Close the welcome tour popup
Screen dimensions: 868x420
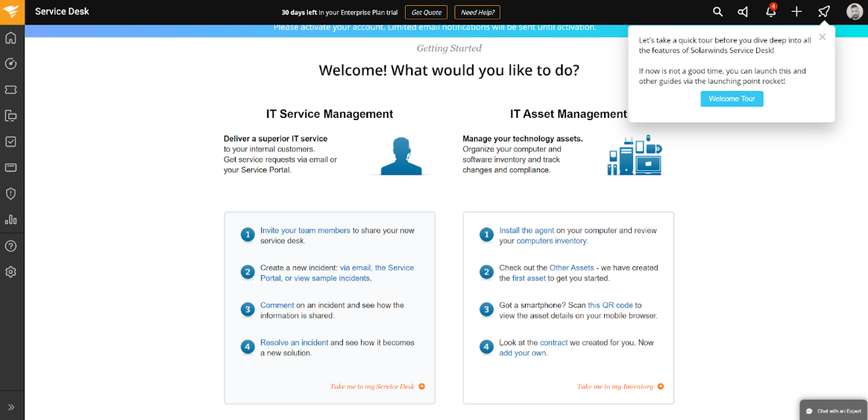822,37
